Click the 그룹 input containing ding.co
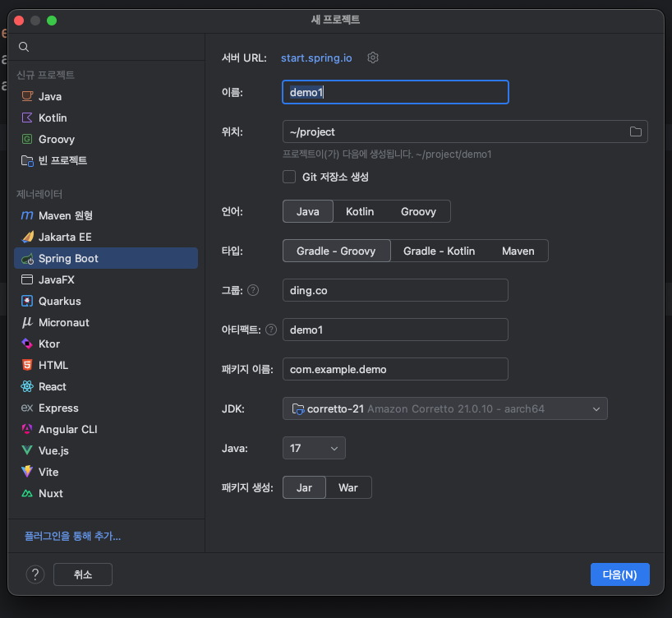The width and height of the screenshot is (672, 618). (x=395, y=290)
